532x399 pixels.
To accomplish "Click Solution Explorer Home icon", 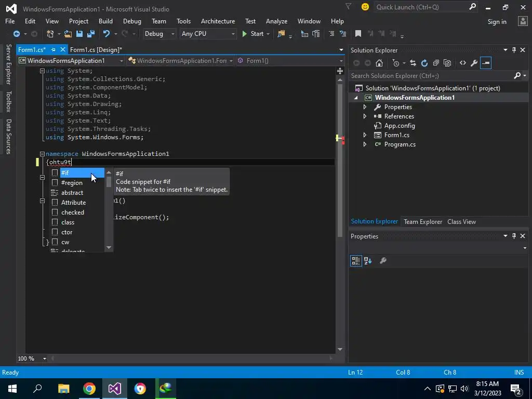I will click(379, 63).
